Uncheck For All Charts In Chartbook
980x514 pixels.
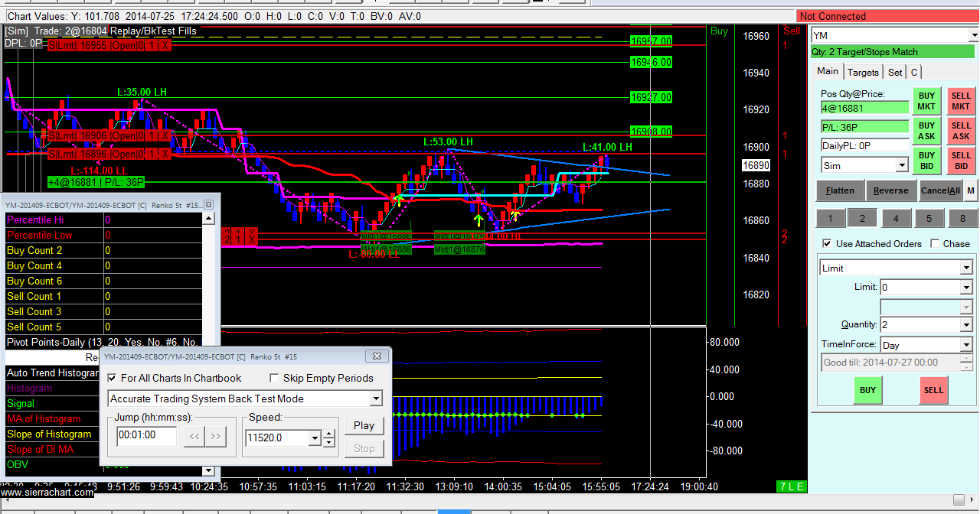[113, 378]
